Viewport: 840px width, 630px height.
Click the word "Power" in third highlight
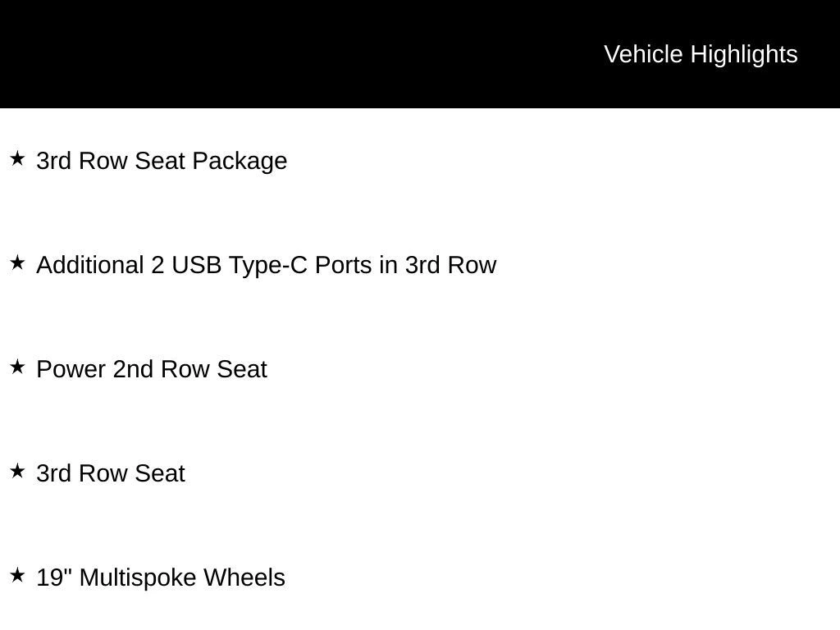click(x=71, y=369)
